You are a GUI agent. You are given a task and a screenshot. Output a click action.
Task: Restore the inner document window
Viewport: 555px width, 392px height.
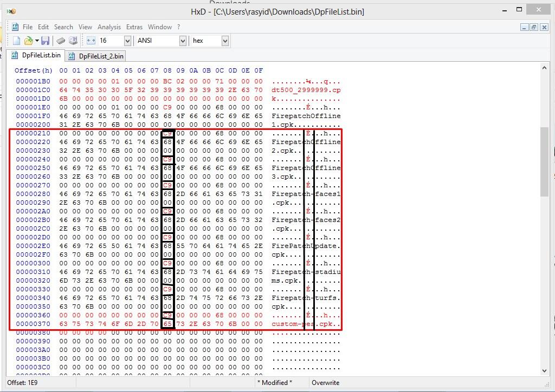(533, 27)
